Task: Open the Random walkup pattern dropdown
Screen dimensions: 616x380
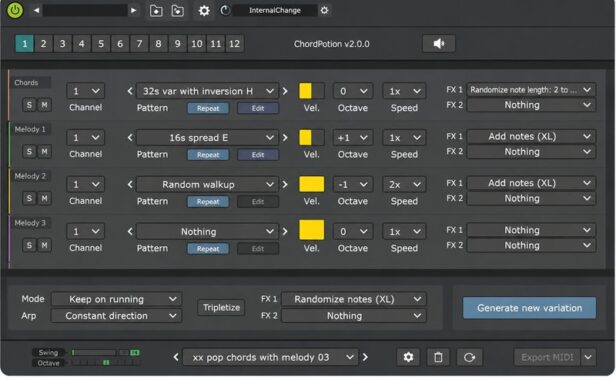Action: coord(207,185)
